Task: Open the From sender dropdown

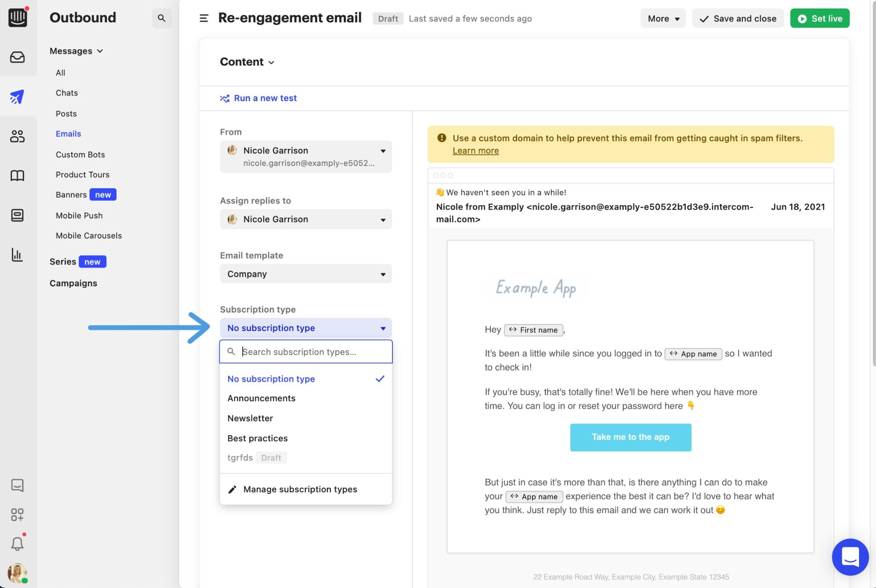Action: pos(306,157)
